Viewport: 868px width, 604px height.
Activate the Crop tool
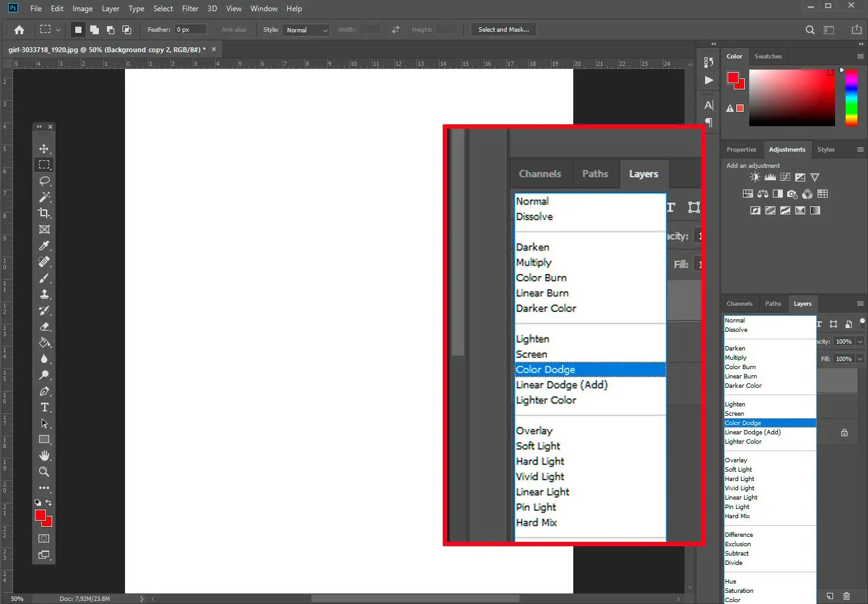click(44, 213)
